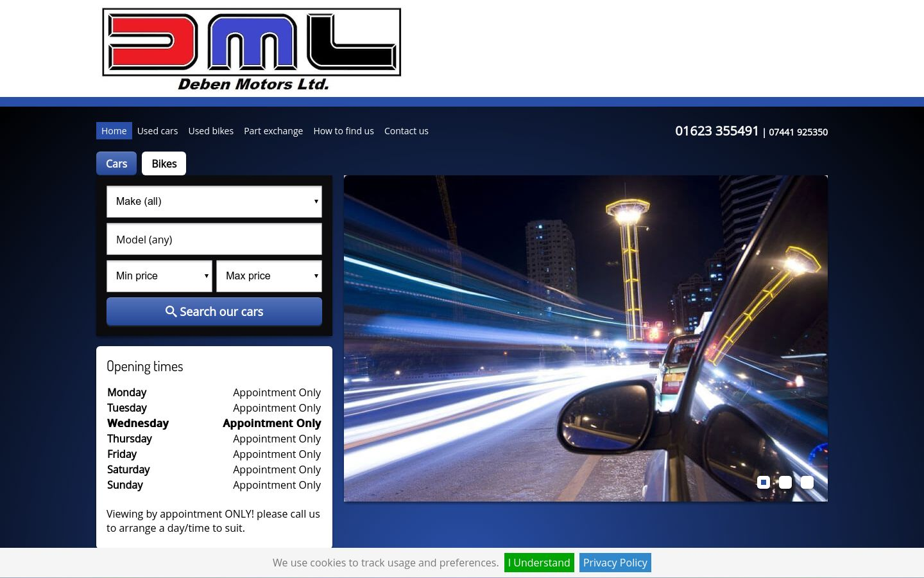Click the Opening times heading

[x=145, y=367]
